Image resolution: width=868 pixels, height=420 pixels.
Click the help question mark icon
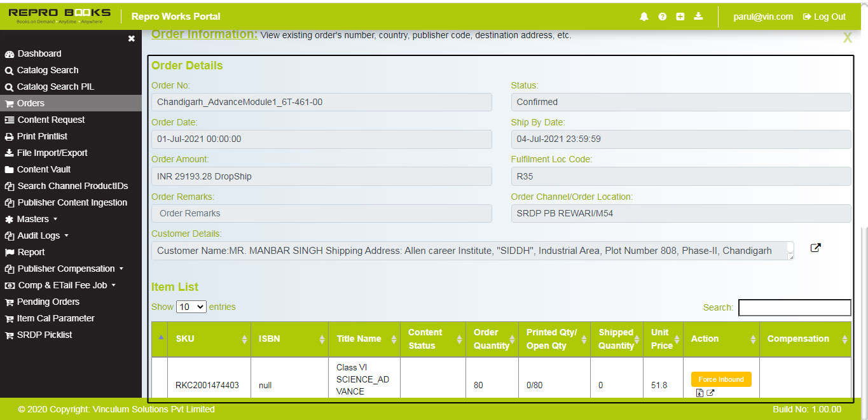(662, 17)
